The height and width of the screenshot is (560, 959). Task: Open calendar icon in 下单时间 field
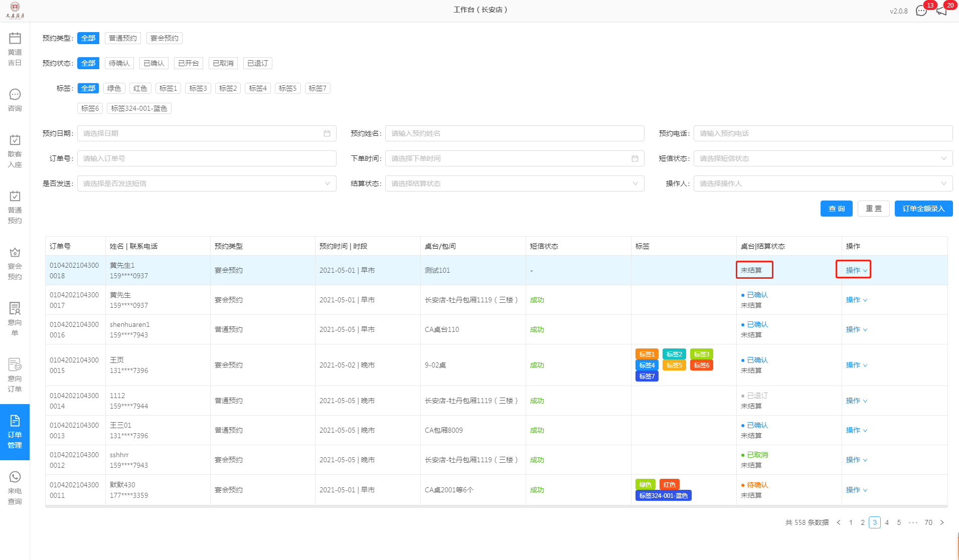pos(635,158)
